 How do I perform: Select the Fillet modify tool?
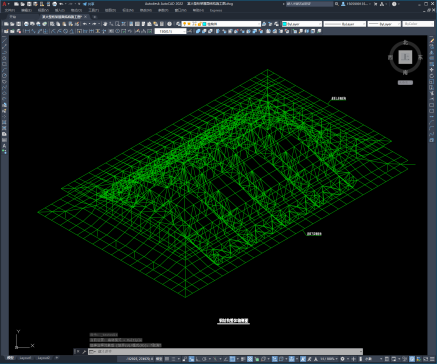click(432, 128)
